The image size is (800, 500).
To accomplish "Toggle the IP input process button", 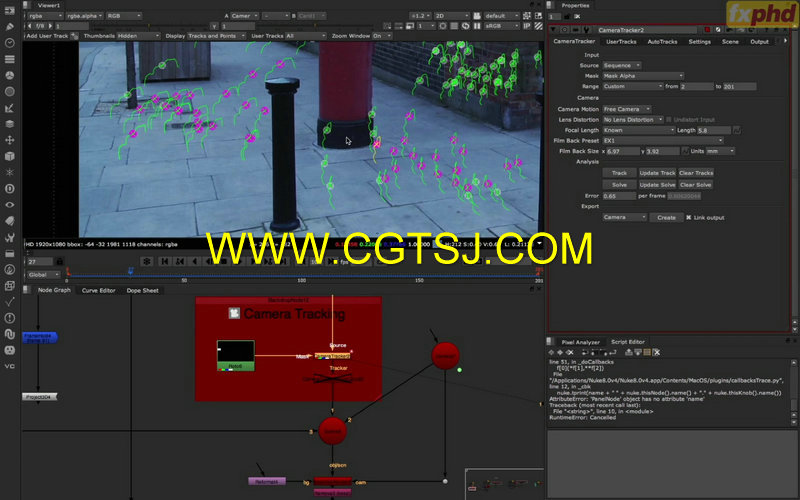I will 527,26.
